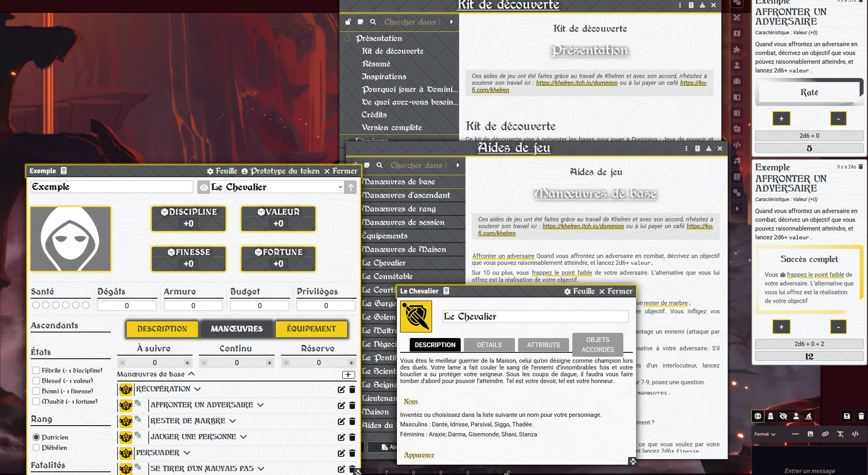This screenshot has height=475, width=868.
Task: Click the Feuille button on Exemple sheet
Action: tap(222, 171)
